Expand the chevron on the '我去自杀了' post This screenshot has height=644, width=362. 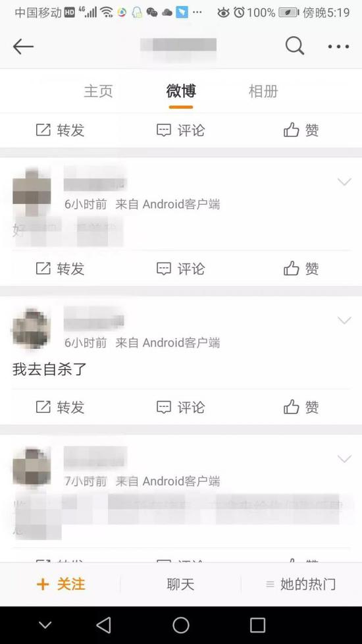[x=344, y=320]
